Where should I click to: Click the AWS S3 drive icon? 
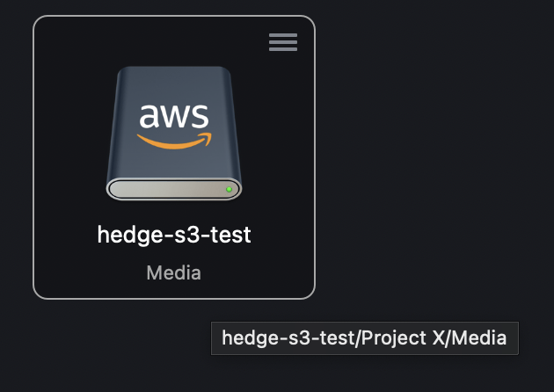click(x=174, y=132)
